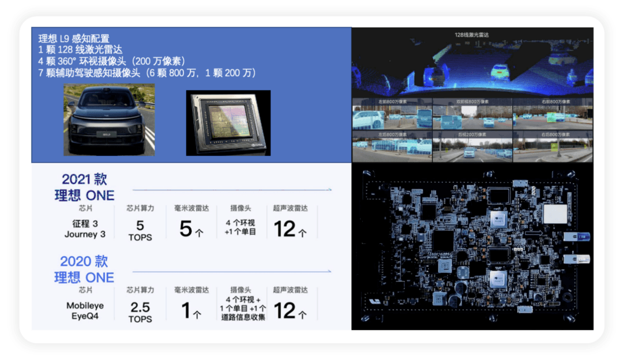Open the '右前800万像素' camera view
Viewport: 623px width, 364px height.
click(x=553, y=114)
